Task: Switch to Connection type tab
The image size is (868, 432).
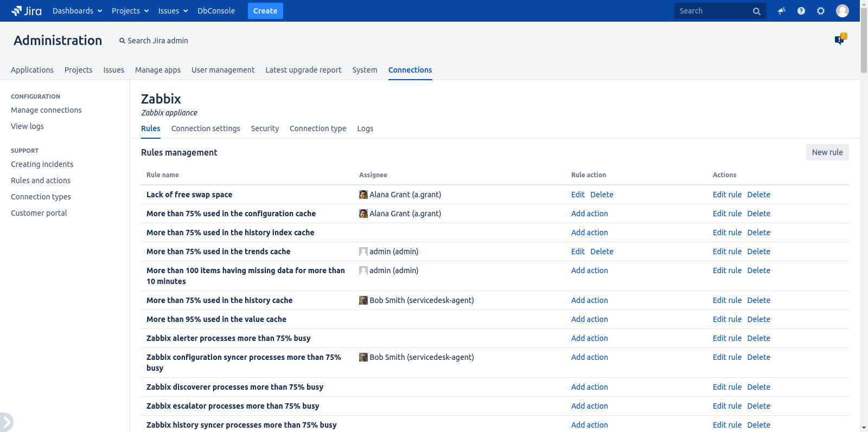Action: click(x=318, y=128)
